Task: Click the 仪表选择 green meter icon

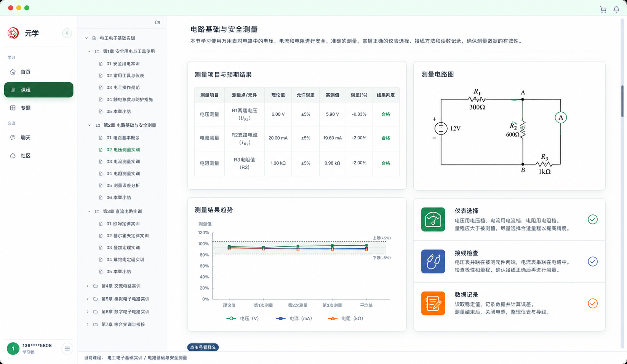Action: click(433, 219)
